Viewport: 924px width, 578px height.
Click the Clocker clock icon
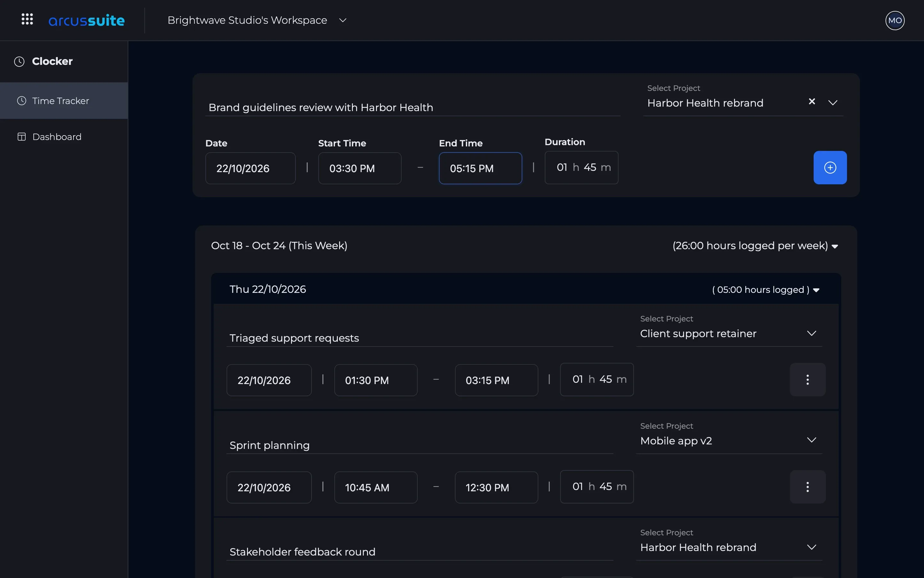tap(19, 62)
